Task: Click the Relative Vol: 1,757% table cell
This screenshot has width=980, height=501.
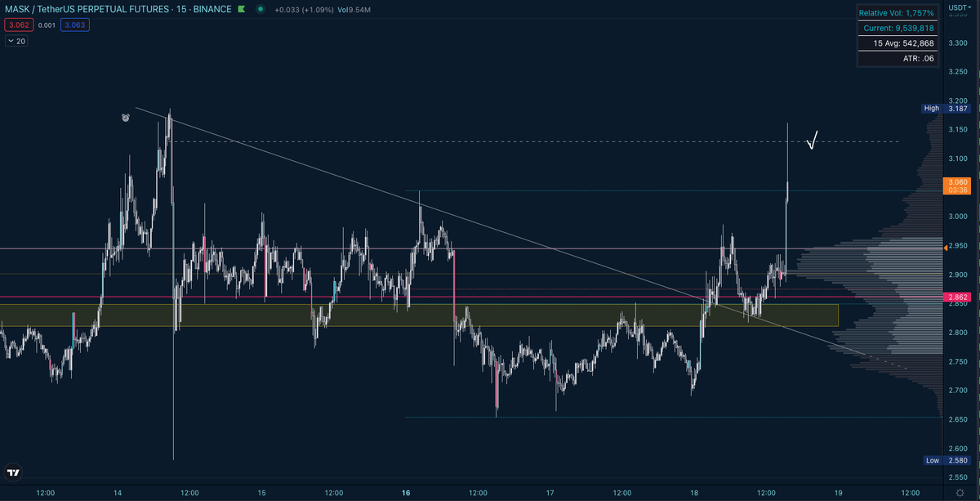Action: (x=897, y=14)
